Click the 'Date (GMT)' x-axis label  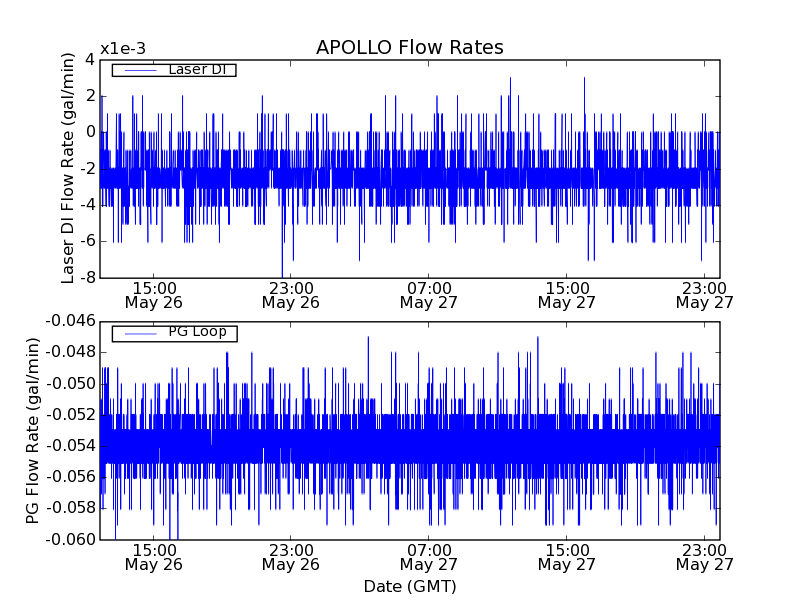click(x=409, y=586)
